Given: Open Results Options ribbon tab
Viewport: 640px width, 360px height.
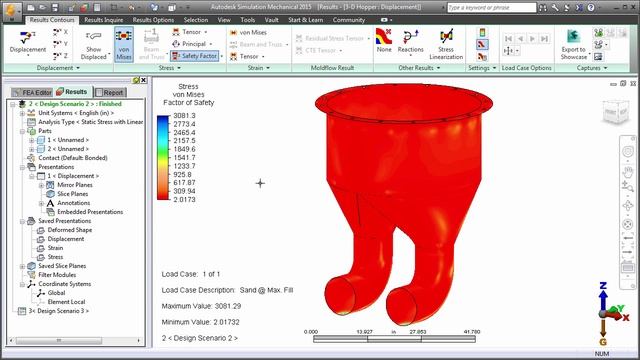Looking at the screenshot, I should (x=153, y=20).
